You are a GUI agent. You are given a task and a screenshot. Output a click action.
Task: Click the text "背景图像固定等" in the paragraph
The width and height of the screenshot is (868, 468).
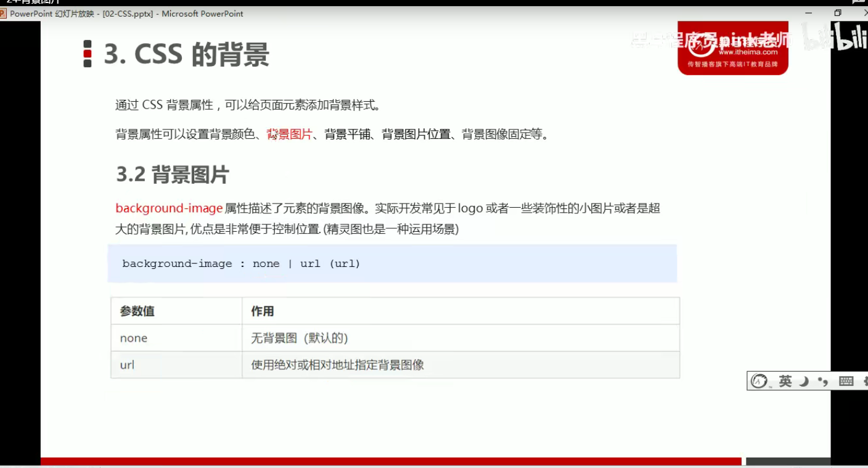point(502,134)
